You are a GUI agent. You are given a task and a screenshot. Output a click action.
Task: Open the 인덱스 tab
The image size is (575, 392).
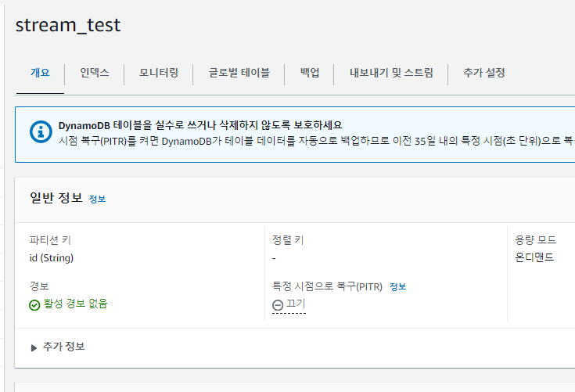tap(95, 74)
